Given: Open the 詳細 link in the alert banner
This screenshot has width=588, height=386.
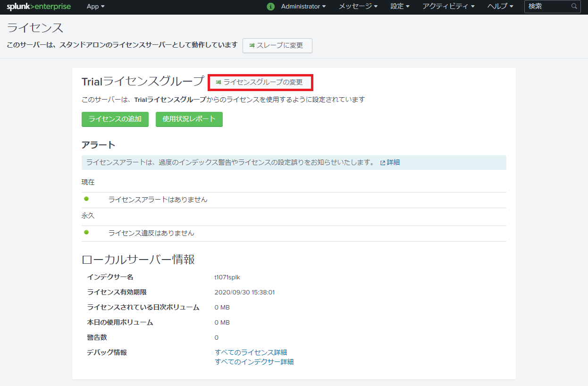Looking at the screenshot, I should (394, 162).
